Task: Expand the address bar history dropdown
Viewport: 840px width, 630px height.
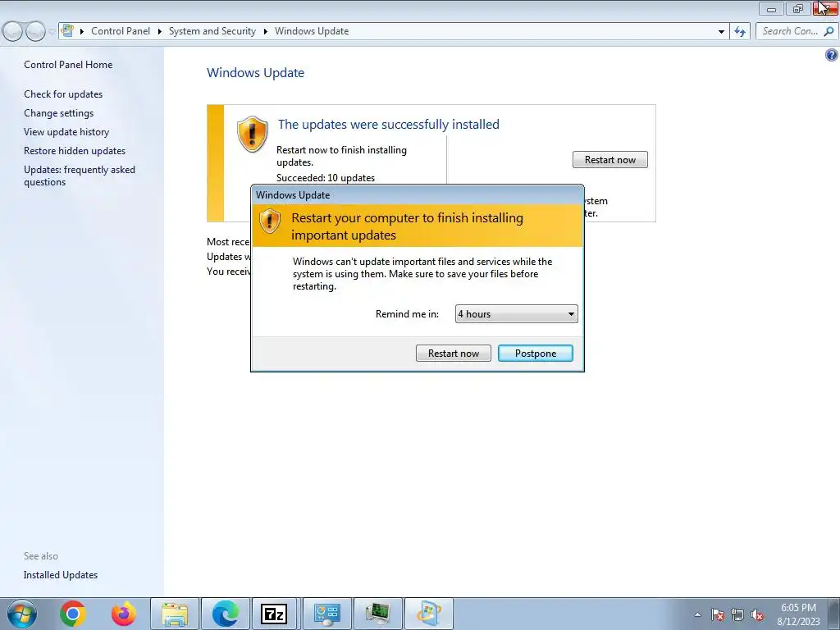Action: [721, 32]
